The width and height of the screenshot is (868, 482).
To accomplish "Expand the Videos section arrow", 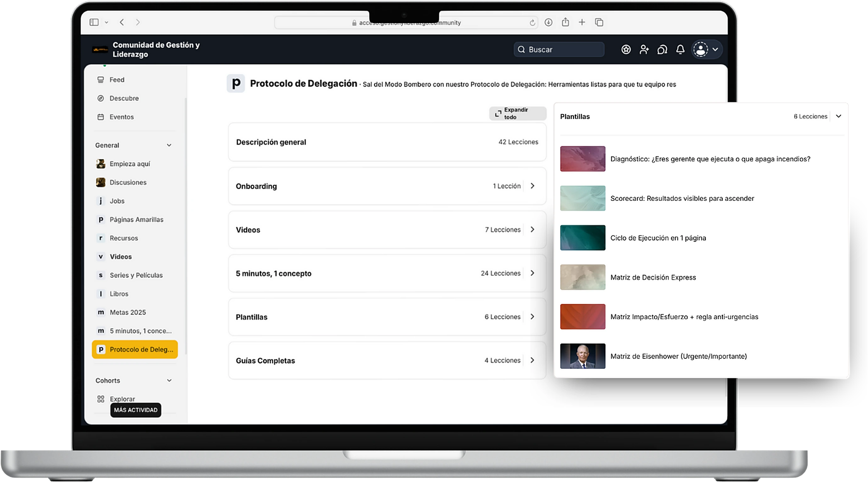I will (532, 230).
